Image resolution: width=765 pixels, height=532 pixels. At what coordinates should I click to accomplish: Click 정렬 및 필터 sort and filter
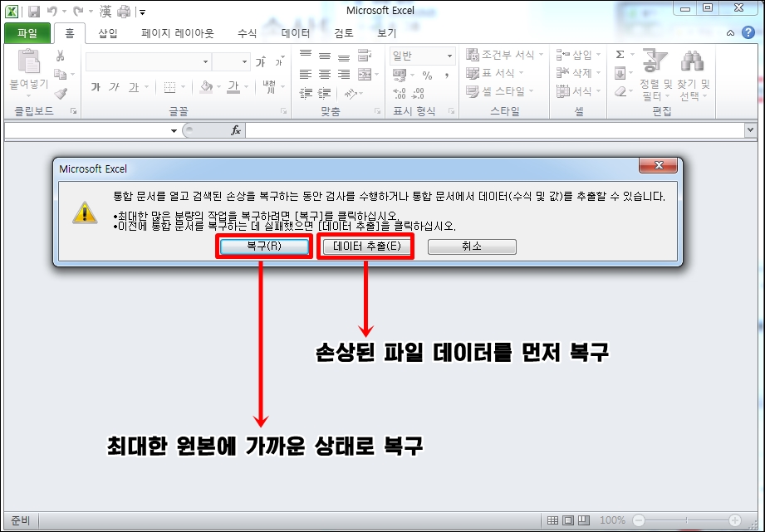pyautogui.click(x=655, y=74)
